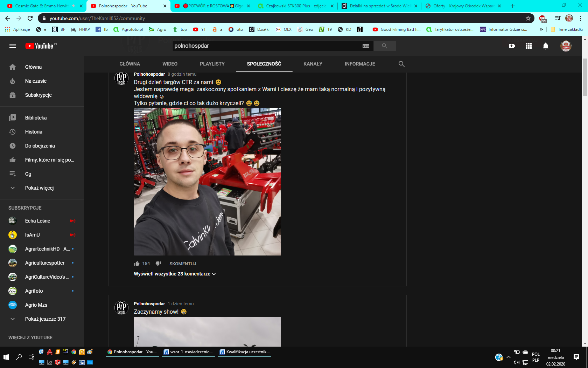Like the post with 184 likes
This screenshot has height=368, width=588.
(x=137, y=264)
